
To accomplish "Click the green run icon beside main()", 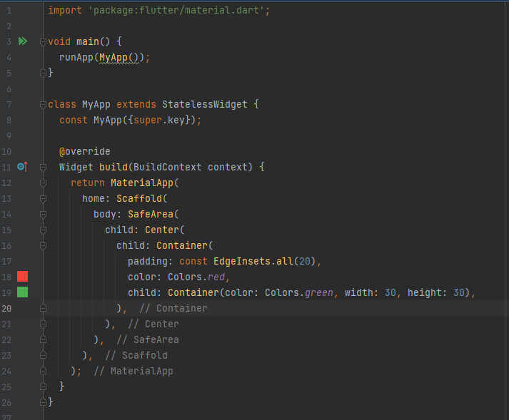I will pyautogui.click(x=23, y=41).
